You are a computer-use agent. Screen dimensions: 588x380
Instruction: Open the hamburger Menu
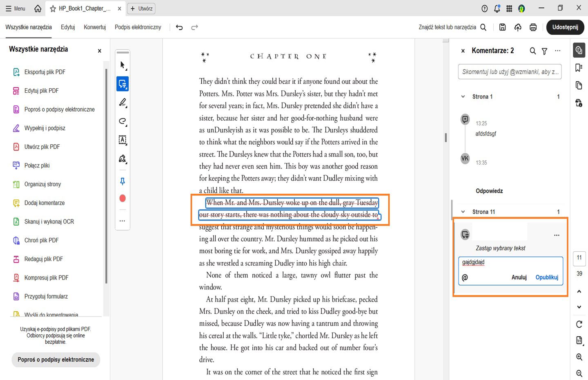click(x=16, y=8)
